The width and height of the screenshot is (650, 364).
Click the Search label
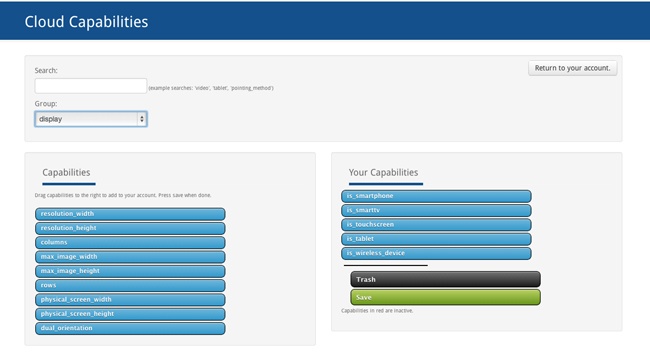(x=46, y=70)
